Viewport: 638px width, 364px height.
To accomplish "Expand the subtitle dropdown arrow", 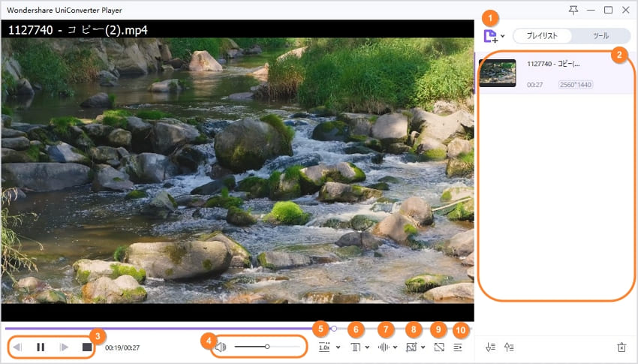I will click(367, 347).
